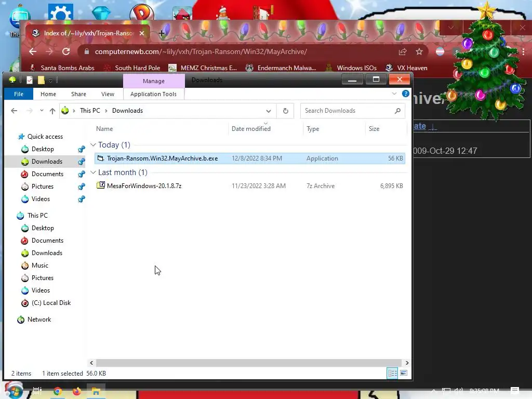Viewport: 532px width, 399px height.
Task: Open the customize quick access toolbar dropdown
Action: [50, 81]
